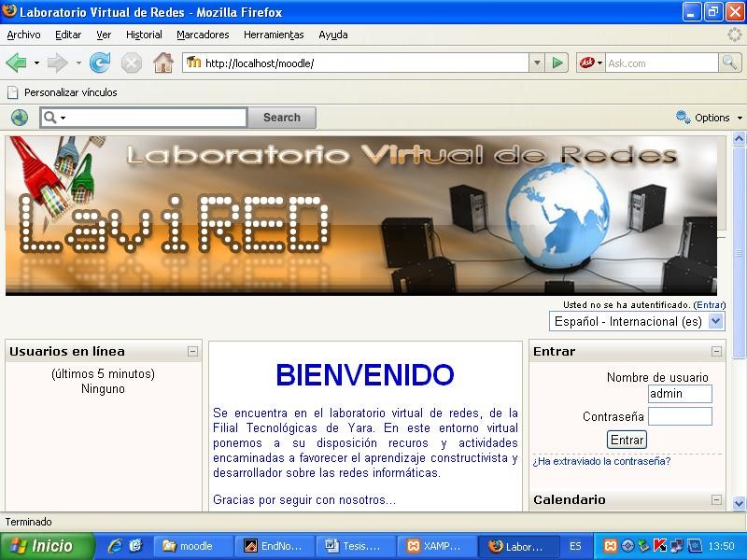Image resolution: width=747 pixels, height=560 pixels.
Task: Click the browser Back arrow button
Action: click(16, 63)
